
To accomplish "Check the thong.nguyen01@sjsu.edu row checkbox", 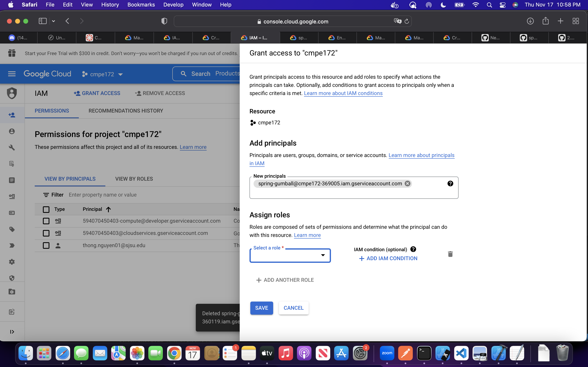I will click(46, 245).
